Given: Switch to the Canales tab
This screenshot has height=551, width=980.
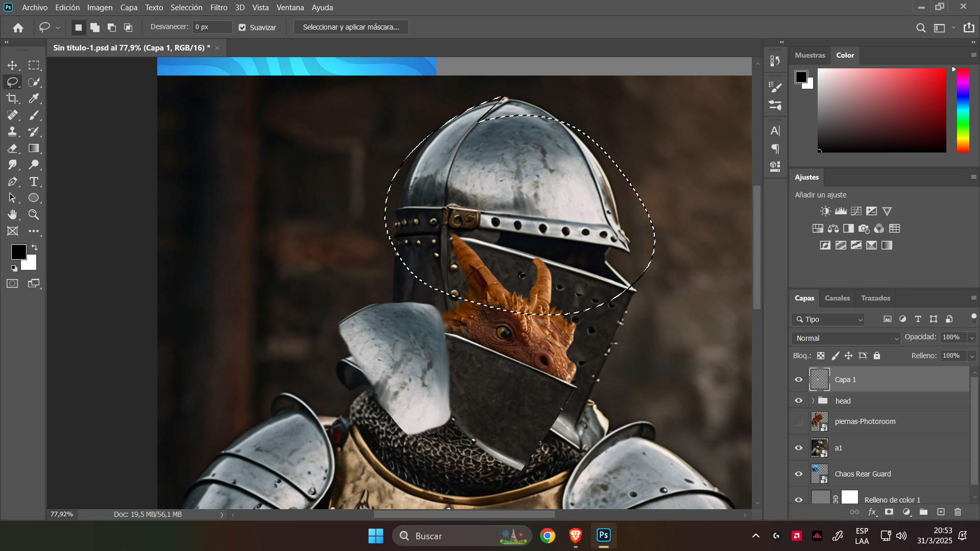Looking at the screenshot, I should (837, 298).
